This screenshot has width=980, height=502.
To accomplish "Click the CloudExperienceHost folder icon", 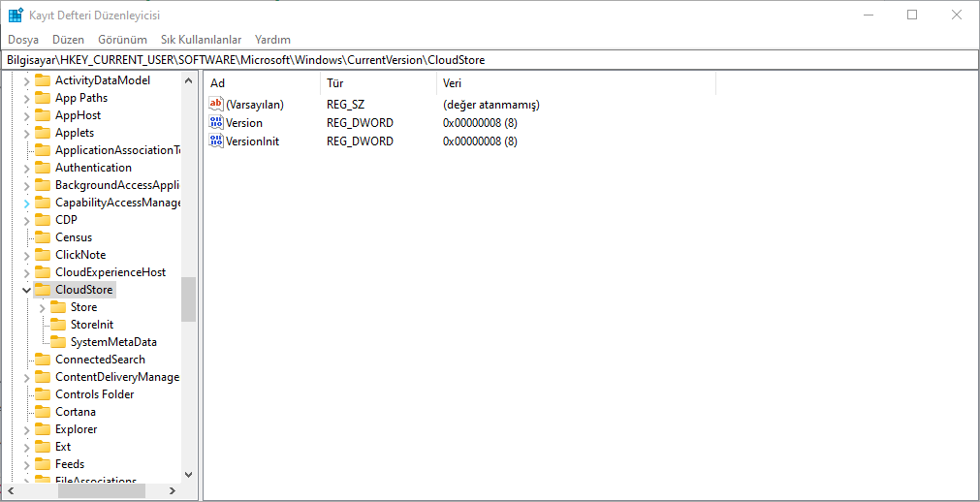I will pos(43,272).
